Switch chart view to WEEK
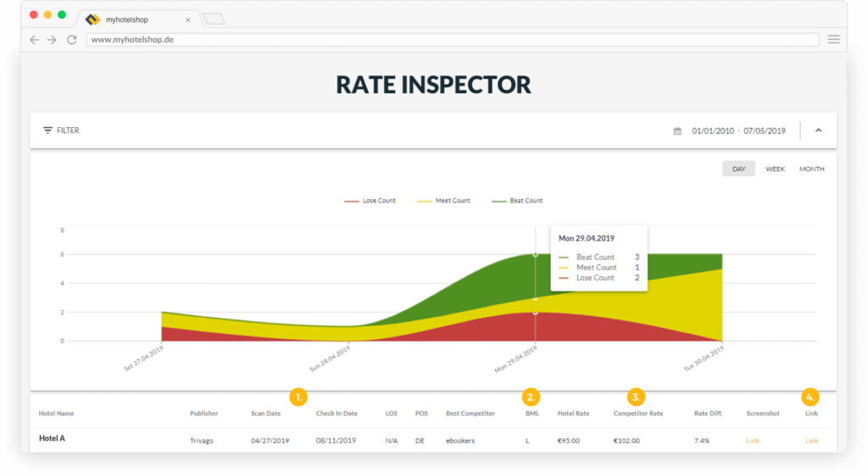The image size is (868, 476). click(775, 169)
